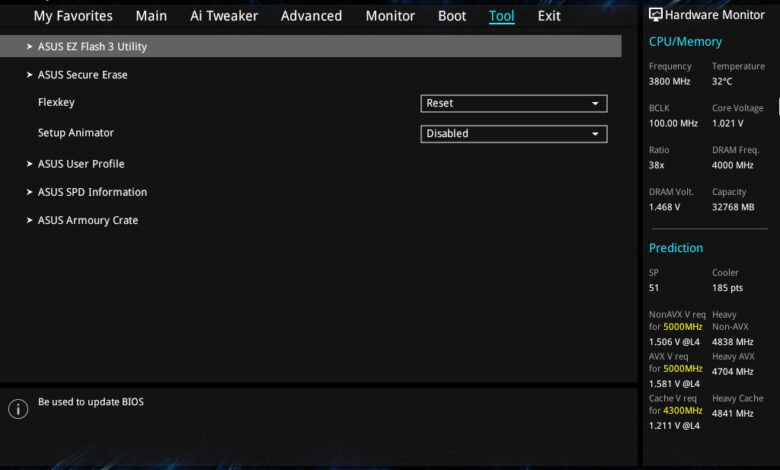
Task: Open the Setup Animator dropdown set to Disabled
Action: (x=514, y=134)
